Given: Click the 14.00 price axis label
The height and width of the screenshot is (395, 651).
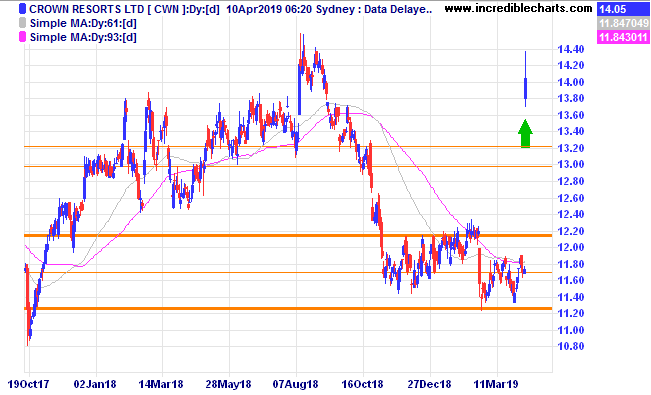Looking at the screenshot, I should [570, 82].
